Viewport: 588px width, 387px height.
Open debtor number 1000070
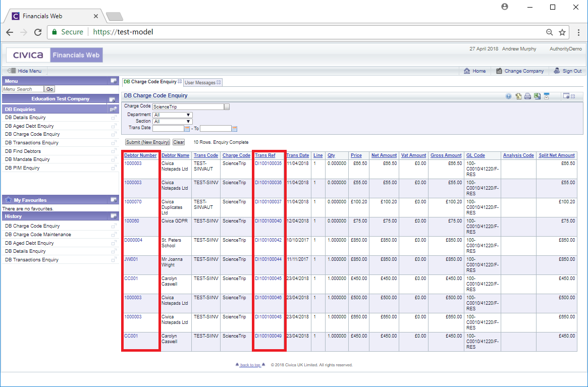[x=133, y=202]
